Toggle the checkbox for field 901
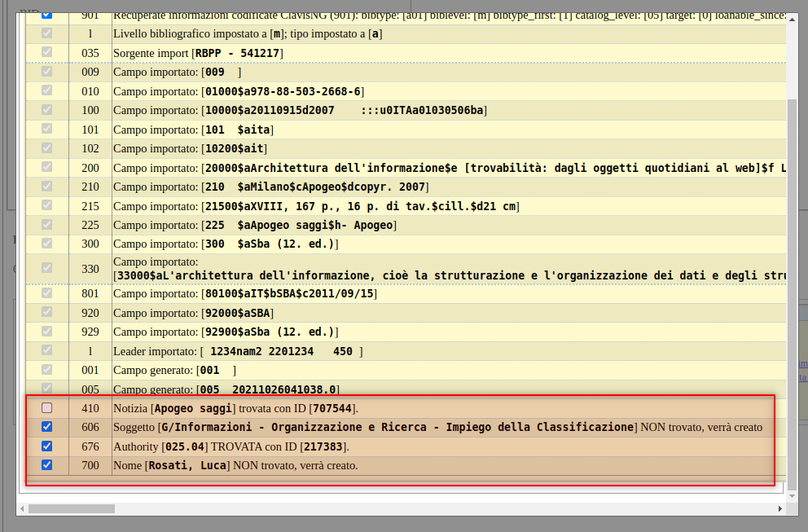This screenshot has height=532, width=808. 47,15
